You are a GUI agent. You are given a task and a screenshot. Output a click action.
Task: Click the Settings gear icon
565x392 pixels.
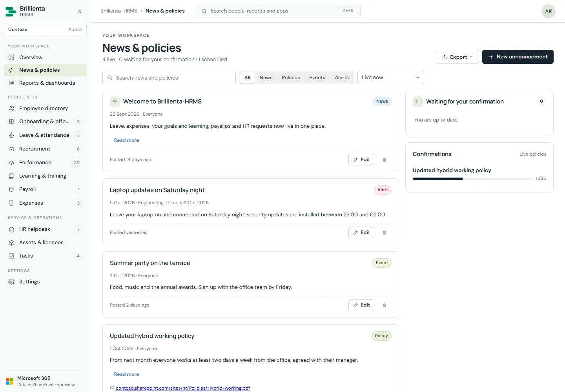click(11, 281)
